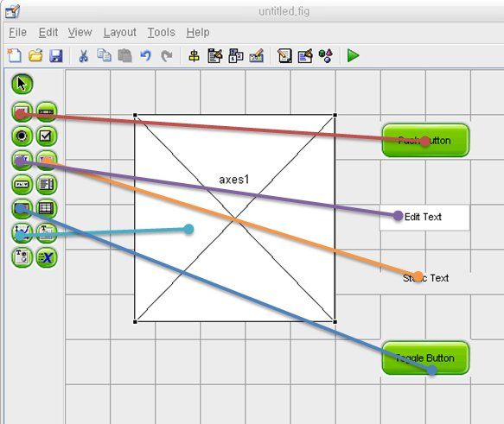Pick the ActiveX Control palette component
The width and height of the screenshot is (504, 424).
click(x=47, y=257)
